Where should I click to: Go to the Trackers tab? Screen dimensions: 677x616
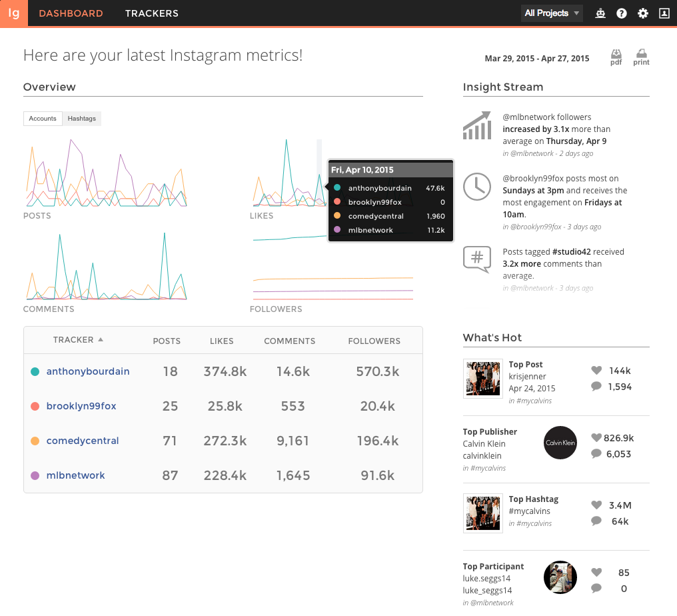151,13
